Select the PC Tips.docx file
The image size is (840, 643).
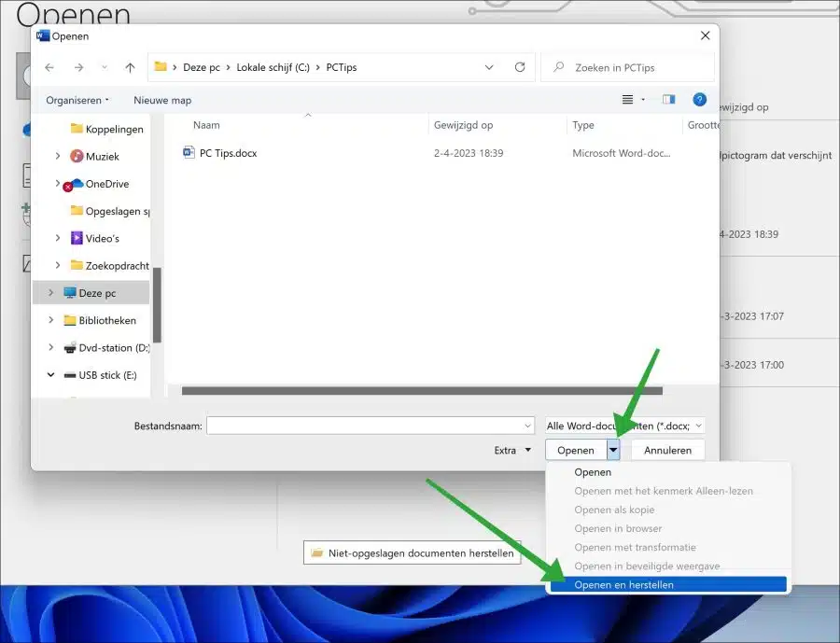click(228, 153)
